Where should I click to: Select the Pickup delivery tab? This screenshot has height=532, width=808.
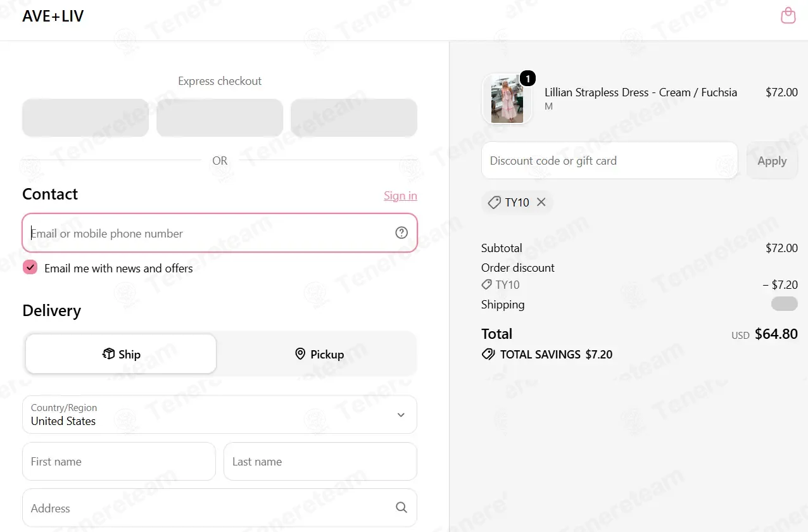pos(319,354)
